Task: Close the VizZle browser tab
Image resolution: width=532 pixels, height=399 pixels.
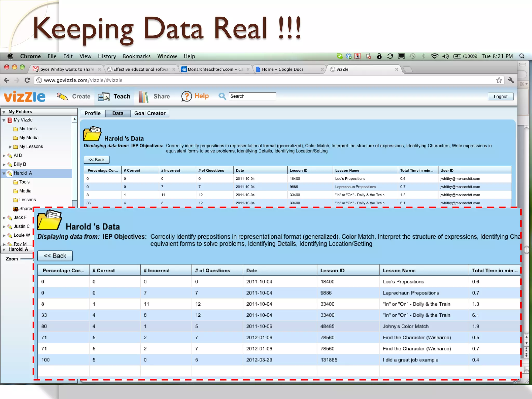Action: 396,69
